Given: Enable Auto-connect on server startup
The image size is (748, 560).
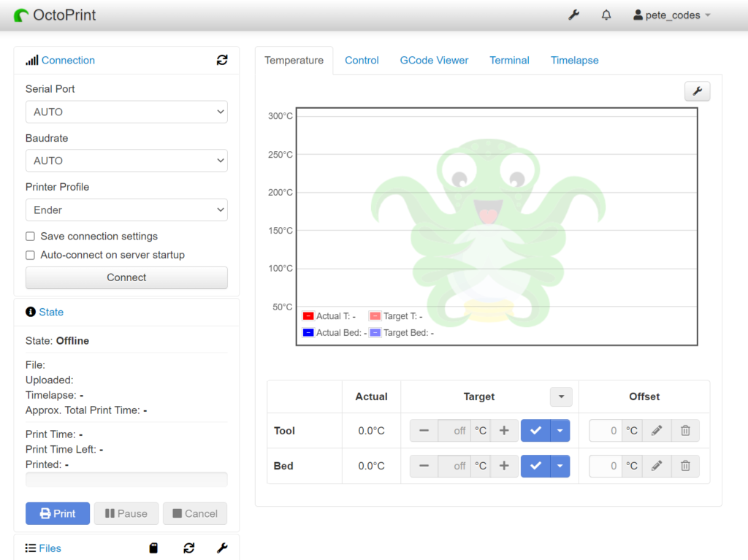Looking at the screenshot, I should pyautogui.click(x=30, y=255).
